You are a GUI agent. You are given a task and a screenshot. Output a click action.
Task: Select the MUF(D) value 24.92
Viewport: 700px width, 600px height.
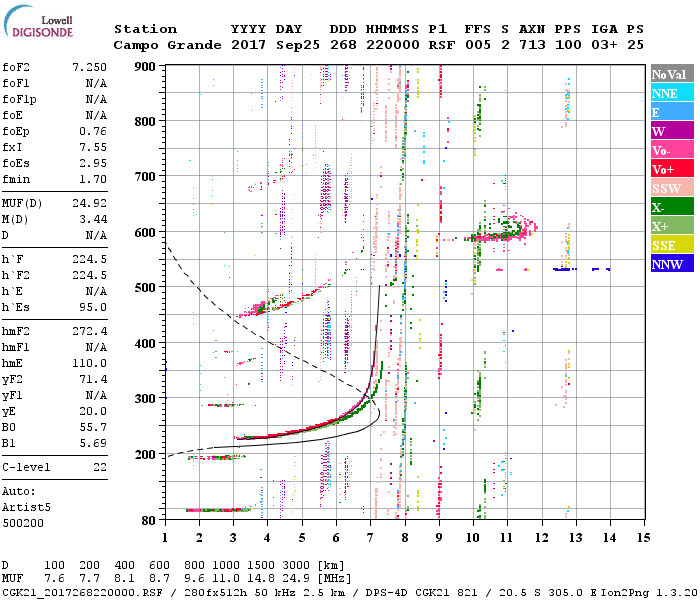[89, 203]
